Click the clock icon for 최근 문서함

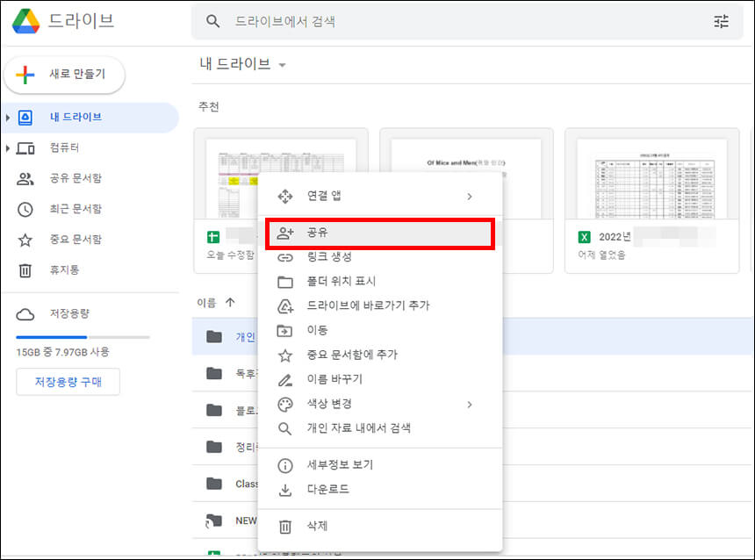[27, 208]
